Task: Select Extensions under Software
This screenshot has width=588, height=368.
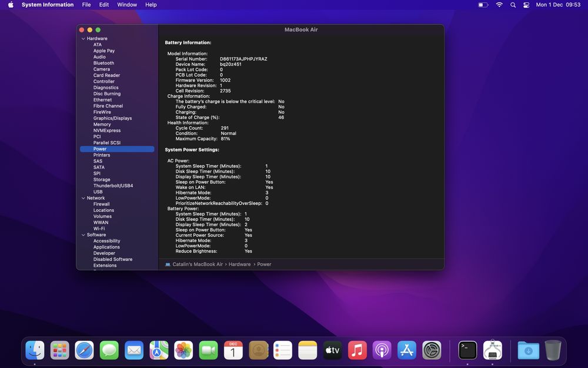Action: 105,266
